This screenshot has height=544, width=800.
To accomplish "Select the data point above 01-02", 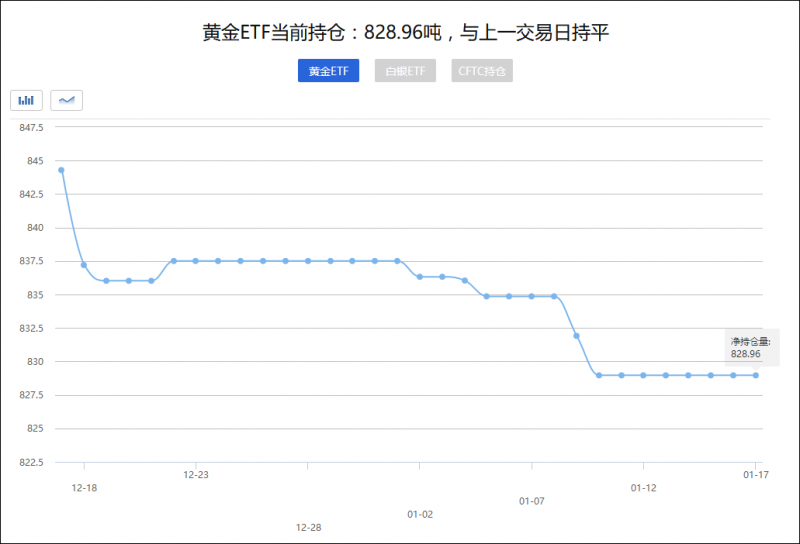I will point(420,277).
